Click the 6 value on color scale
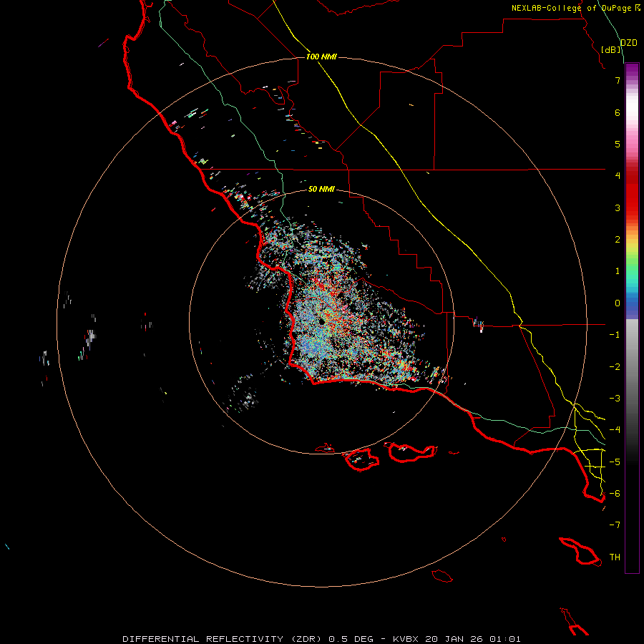644x644 pixels. (618, 112)
